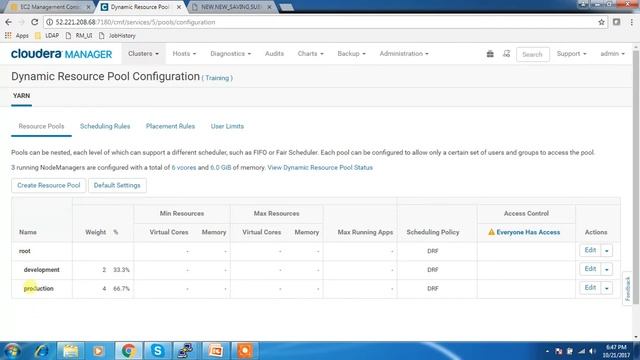Open the root row Edit dropdown arrow
640x360 pixels.
607,251
